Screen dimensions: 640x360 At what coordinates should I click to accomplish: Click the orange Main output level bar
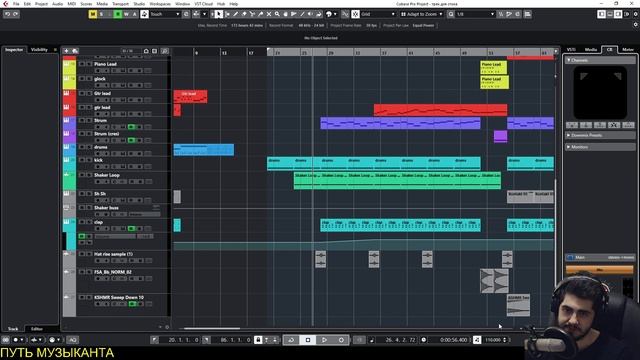(600, 270)
